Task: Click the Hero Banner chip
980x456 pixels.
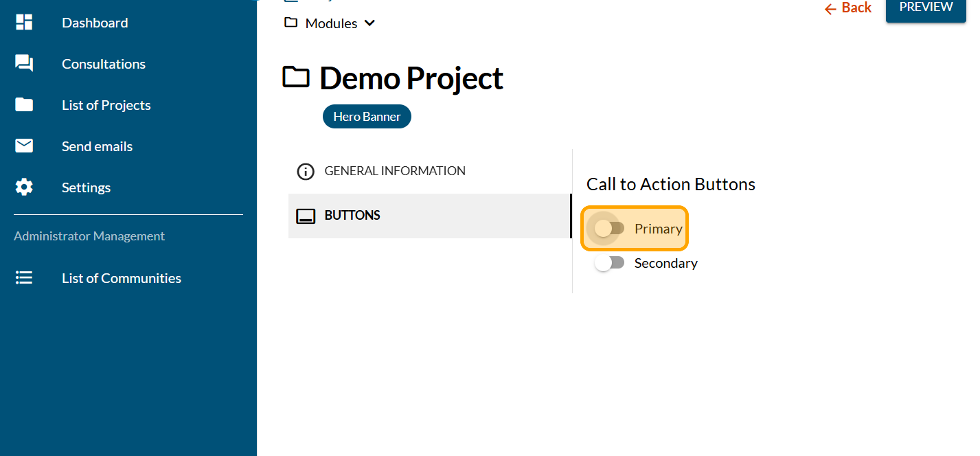Action: click(x=367, y=117)
